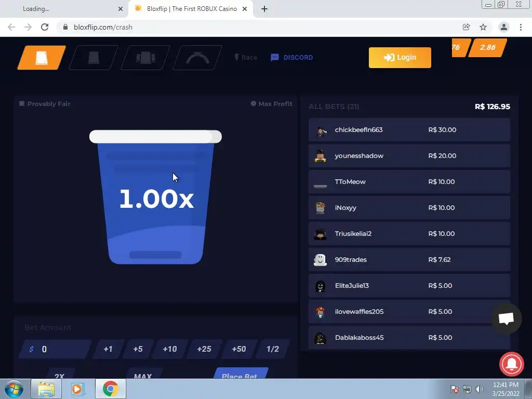This screenshot has width=532, height=399.
Task: Open Windows Explorer from taskbar
Action: [x=46, y=389]
